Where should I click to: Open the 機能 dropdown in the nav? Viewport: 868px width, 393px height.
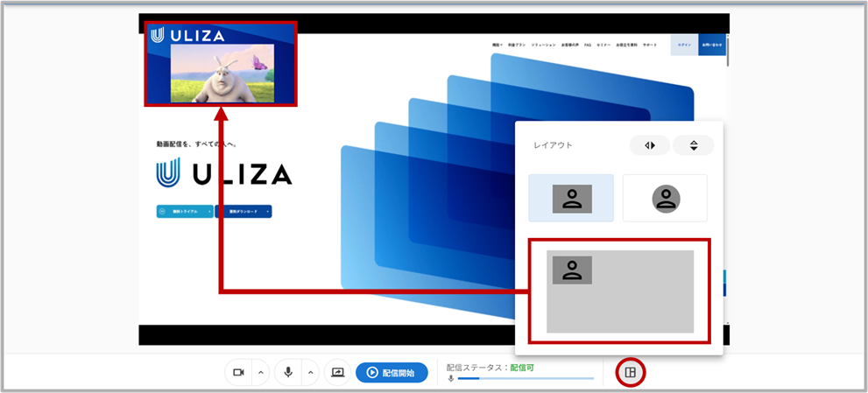click(497, 45)
